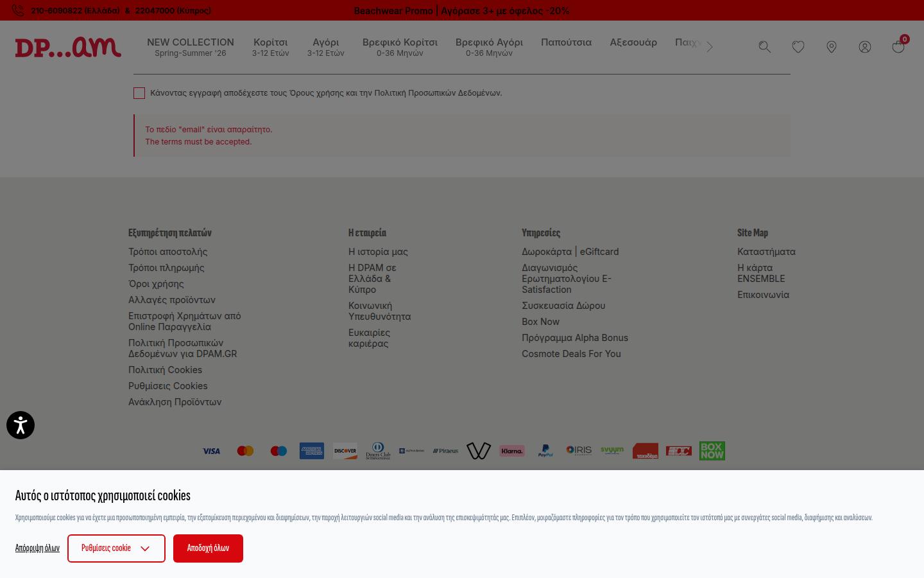Viewport: 924px width, 578px height.
Task: Click the BOX NOW green logo
Action: click(x=712, y=450)
